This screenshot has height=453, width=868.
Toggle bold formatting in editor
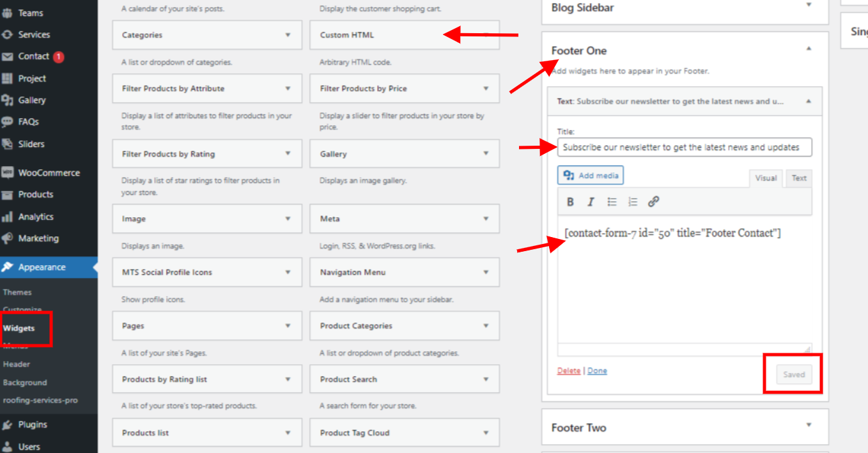coord(570,202)
